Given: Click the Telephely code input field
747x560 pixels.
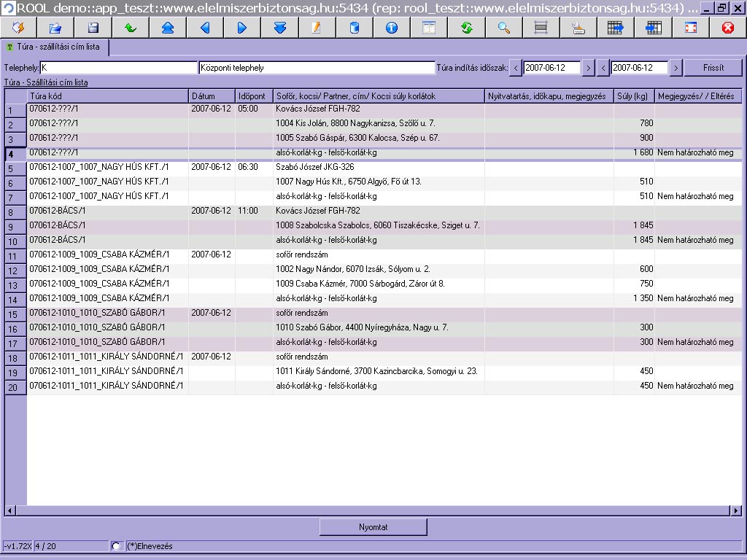Looking at the screenshot, I should pyautogui.click(x=118, y=68).
